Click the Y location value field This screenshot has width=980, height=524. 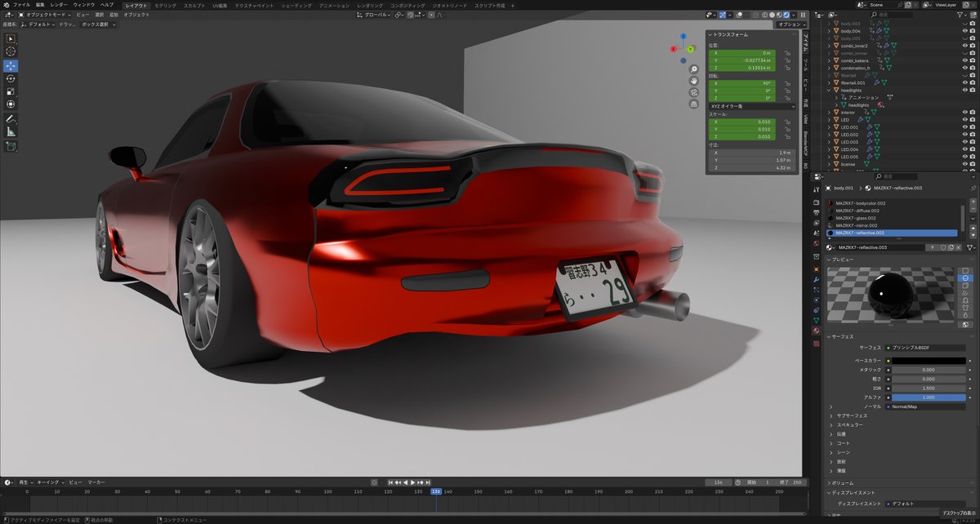[743, 60]
